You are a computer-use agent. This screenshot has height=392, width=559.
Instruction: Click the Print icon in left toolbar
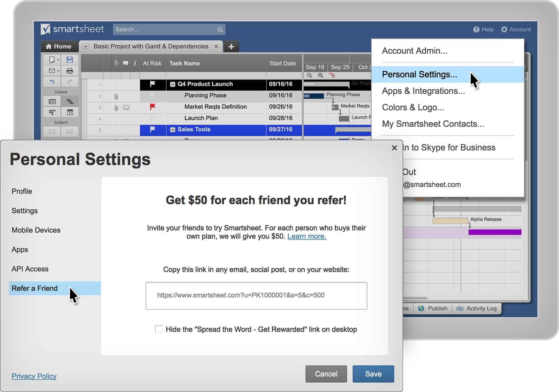[x=70, y=71]
